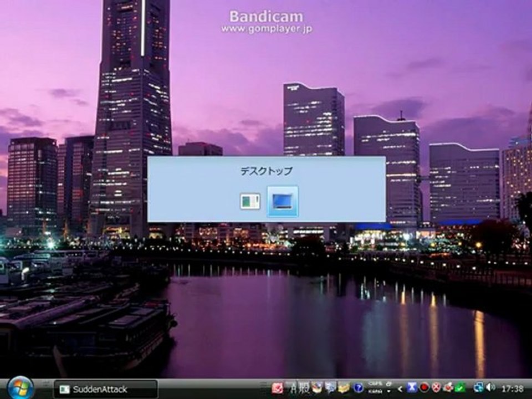Open the language bar options arrow
This screenshot has height=399, width=532.
click(389, 392)
